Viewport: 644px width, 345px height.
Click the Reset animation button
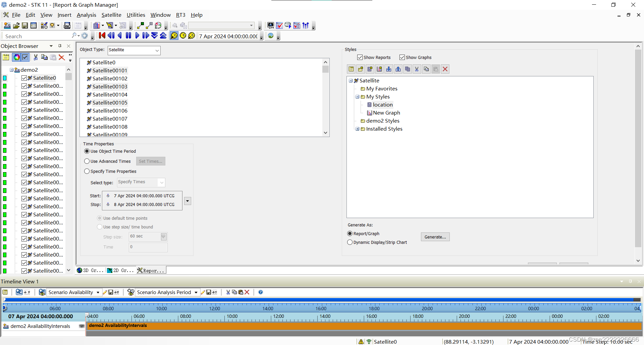[102, 36]
